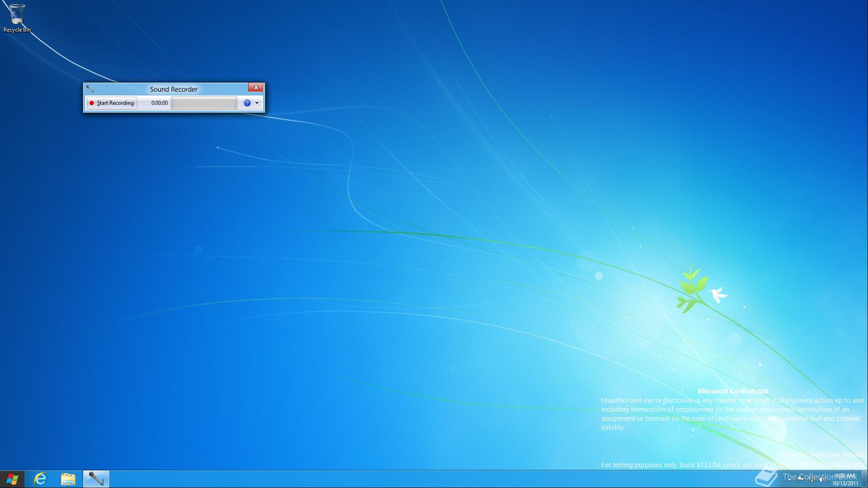Expand the dropdown arrow beside help

pos(257,103)
